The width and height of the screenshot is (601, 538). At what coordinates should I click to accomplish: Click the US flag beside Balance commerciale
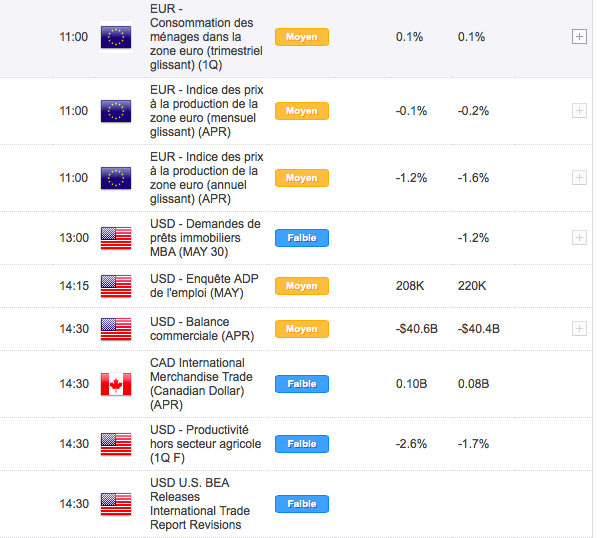pos(116,328)
